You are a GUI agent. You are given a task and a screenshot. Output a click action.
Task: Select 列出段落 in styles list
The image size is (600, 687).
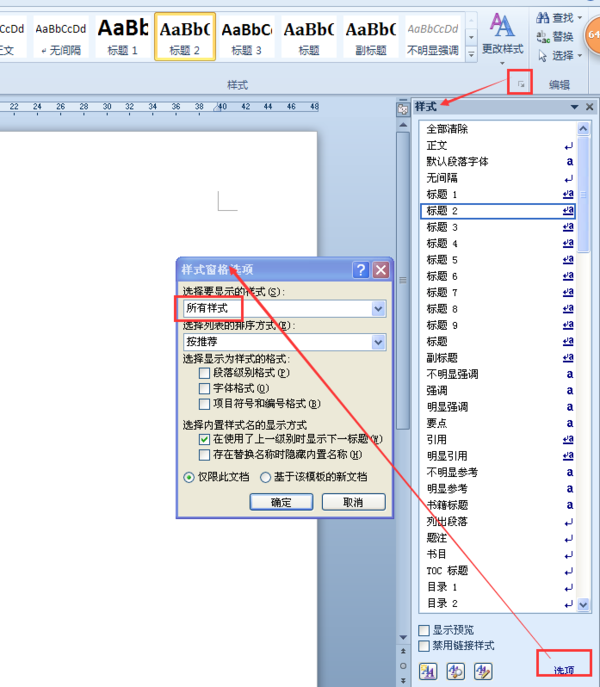(498, 521)
